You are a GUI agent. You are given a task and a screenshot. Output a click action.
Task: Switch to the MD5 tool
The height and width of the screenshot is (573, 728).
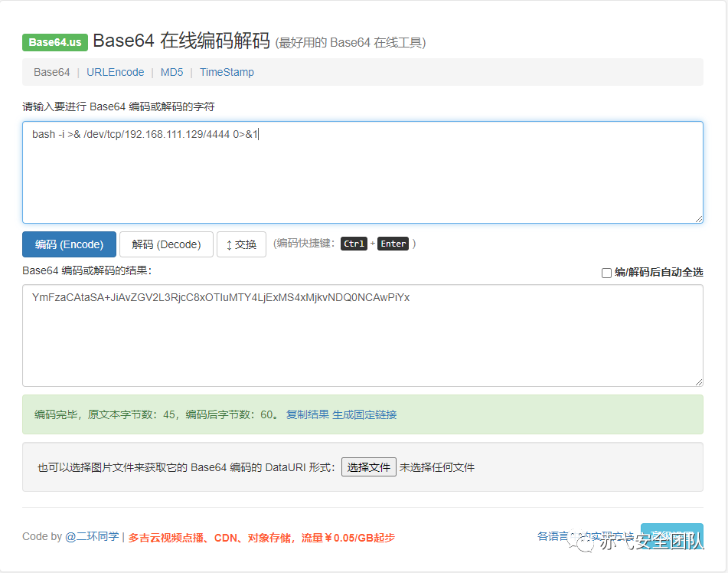point(171,73)
